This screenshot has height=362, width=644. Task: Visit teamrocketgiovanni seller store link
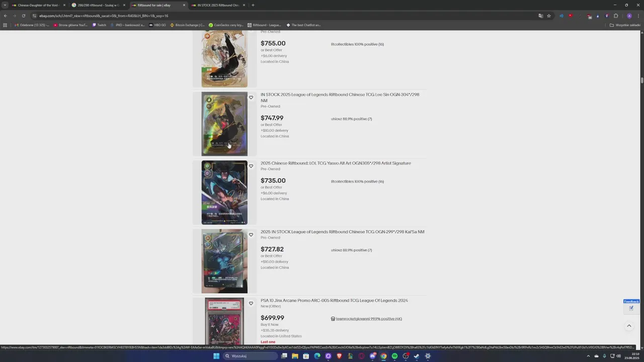click(x=369, y=319)
